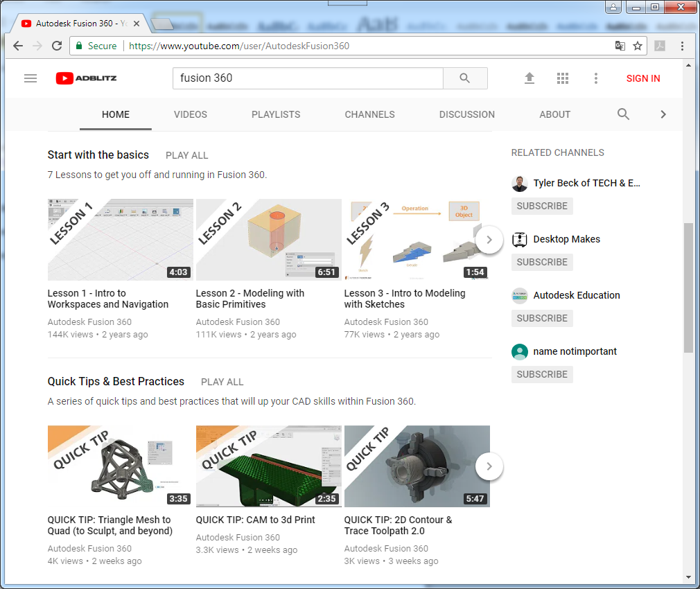Subscribe to Desktop Makes
The height and width of the screenshot is (589, 700).
pyautogui.click(x=542, y=263)
